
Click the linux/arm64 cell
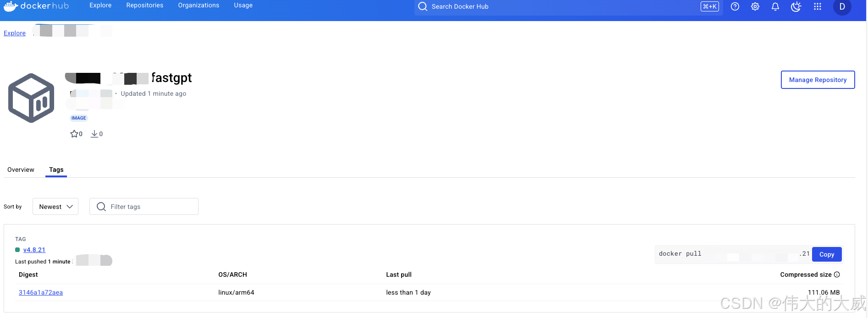236,292
